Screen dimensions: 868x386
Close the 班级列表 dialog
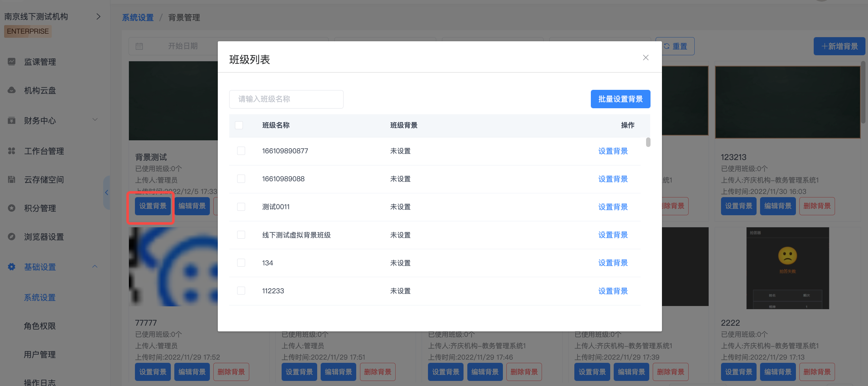[x=645, y=57]
